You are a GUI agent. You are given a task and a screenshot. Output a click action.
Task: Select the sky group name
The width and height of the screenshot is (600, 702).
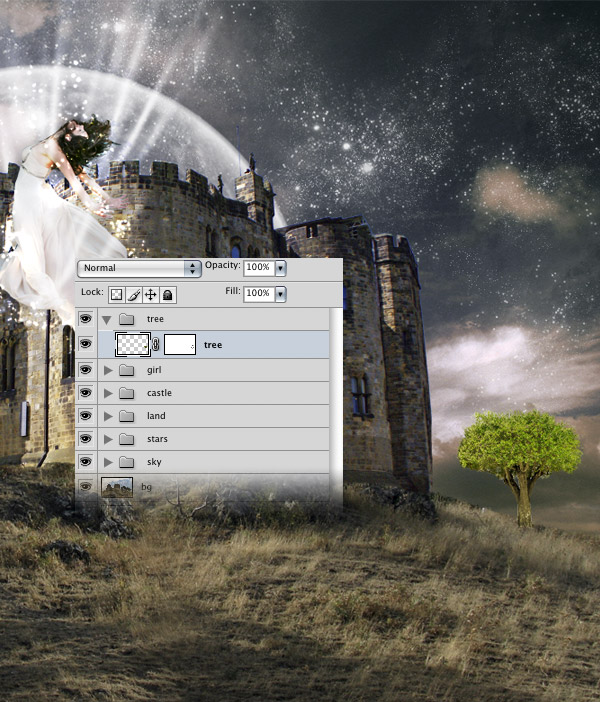point(154,462)
